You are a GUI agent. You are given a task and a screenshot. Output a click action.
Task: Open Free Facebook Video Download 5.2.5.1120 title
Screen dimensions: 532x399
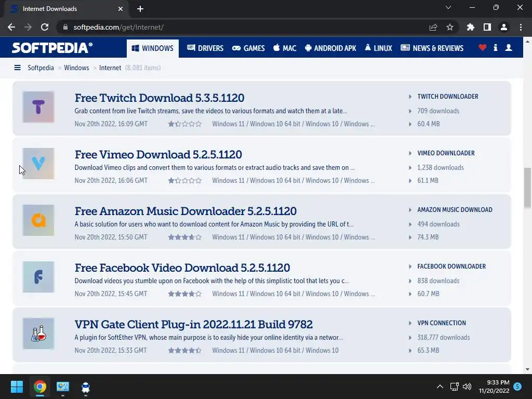tap(182, 268)
